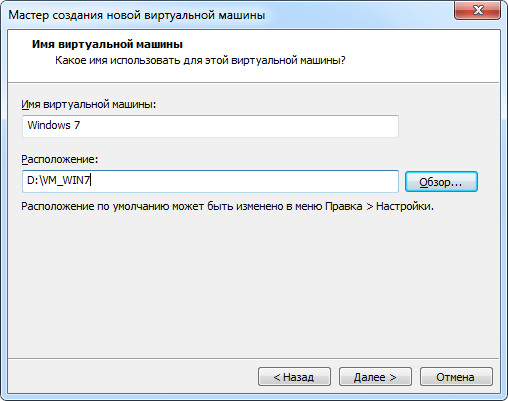Image resolution: width=508 pixels, height=401 pixels.
Task: Place cursor at end of Windows 7 text
Action: (81, 125)
